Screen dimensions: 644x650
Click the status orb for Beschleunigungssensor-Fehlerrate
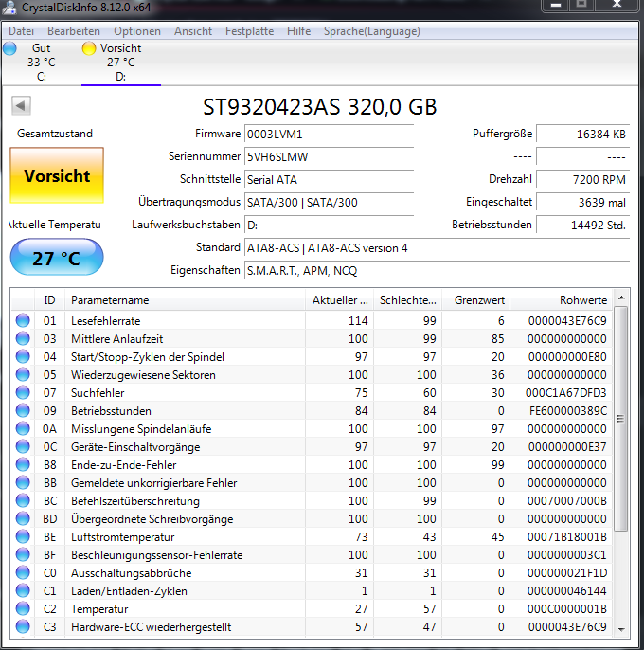[x=23, y=555]
